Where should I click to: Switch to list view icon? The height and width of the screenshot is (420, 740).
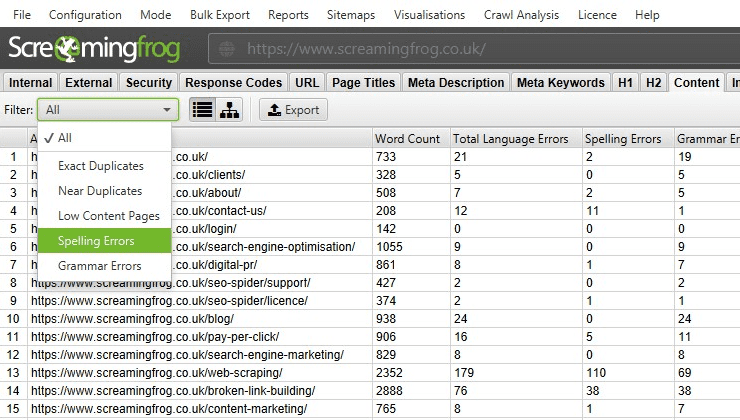pyautogui.click(x=202, y=110)
